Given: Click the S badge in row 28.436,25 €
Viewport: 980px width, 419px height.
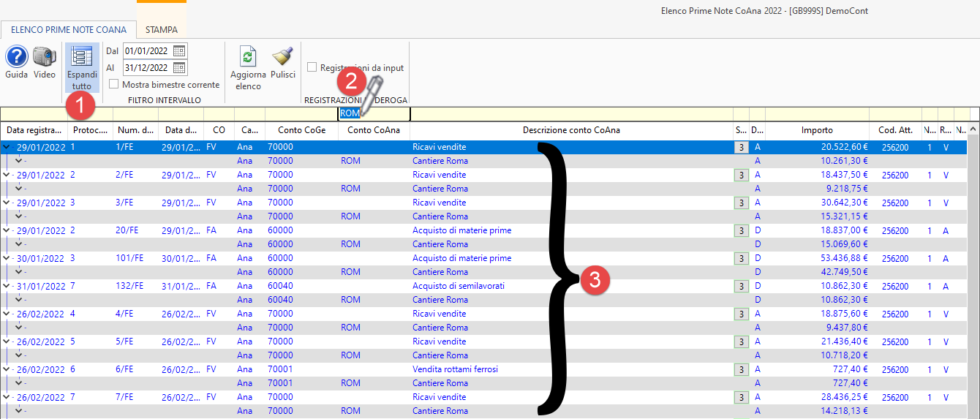Looking at the screenshot, I should pos(741,397).
